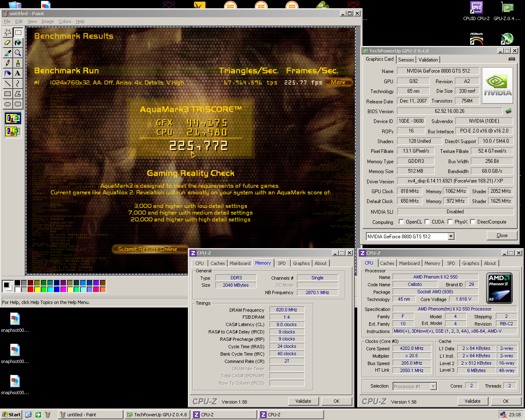This screenshot has width=525, height=420.
Task: Open the Caches tab in the processor CPU-Z window
Action: coord(387,263)
